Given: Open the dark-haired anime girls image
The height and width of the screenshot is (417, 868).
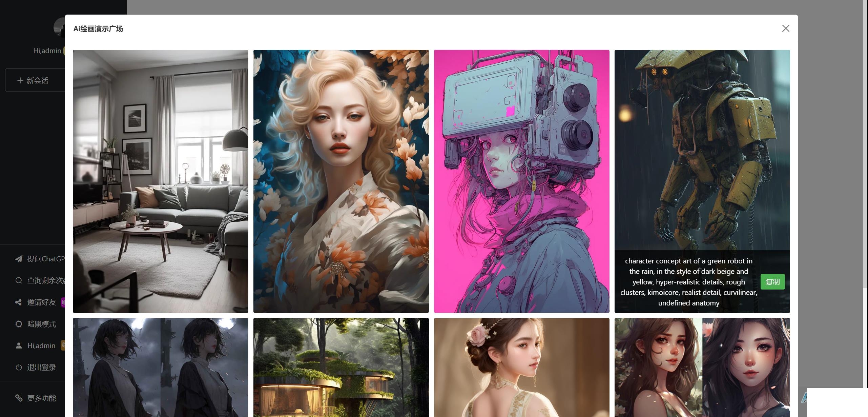Looking at the screenshot, I should click(160, 368).
